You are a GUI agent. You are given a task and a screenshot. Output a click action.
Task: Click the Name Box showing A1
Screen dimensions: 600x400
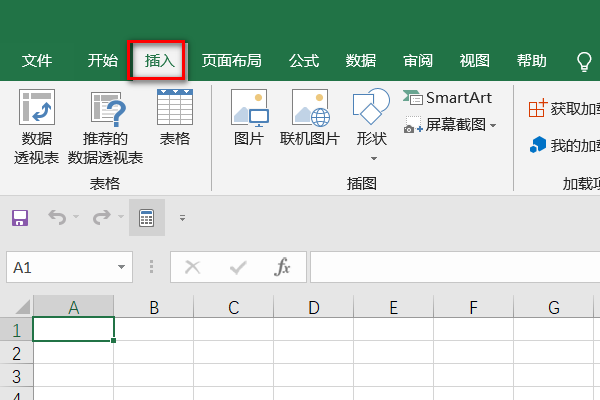[61, 267]
